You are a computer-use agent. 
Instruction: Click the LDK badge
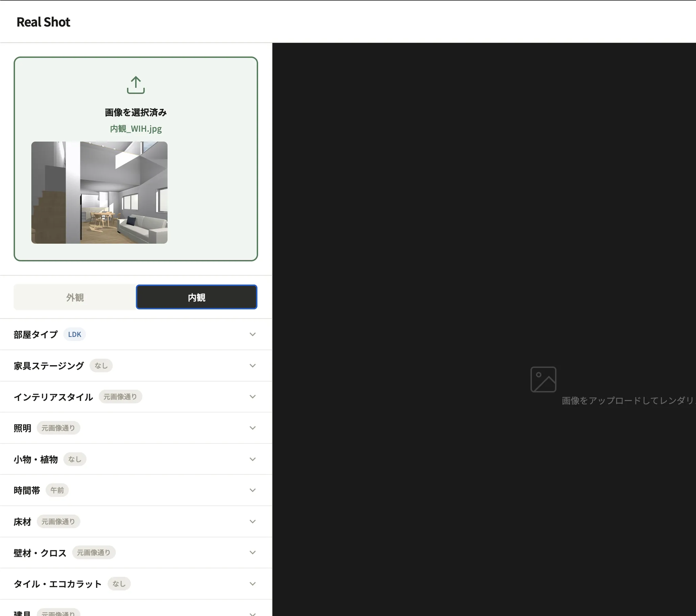(x=75, y=334)
